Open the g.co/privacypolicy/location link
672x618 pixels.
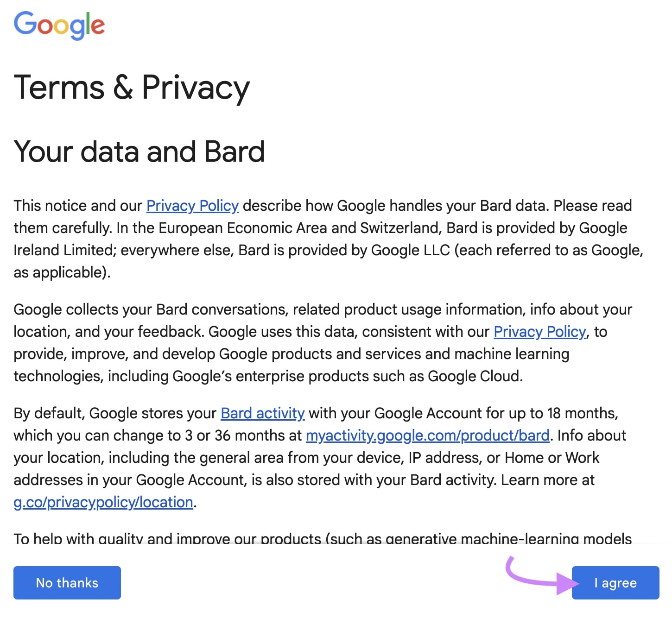(x=103, y=502)
